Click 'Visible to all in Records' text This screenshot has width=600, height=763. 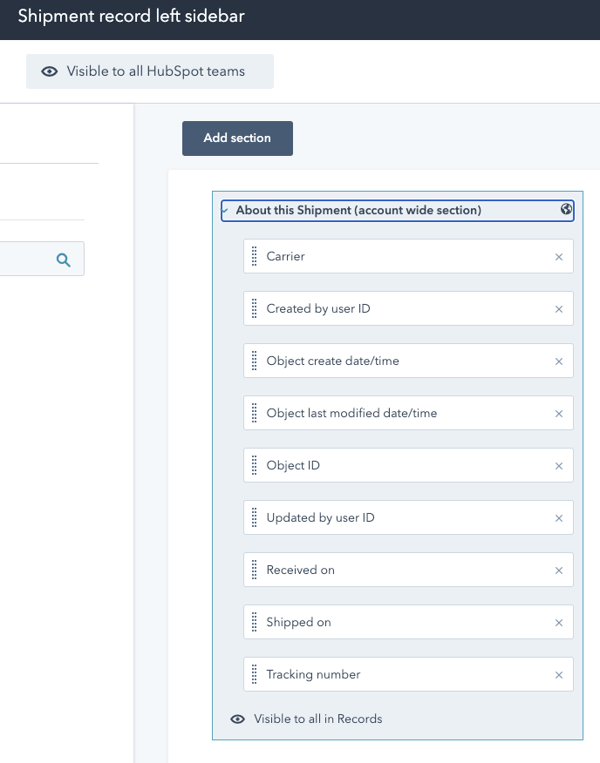tap(318, 719)
